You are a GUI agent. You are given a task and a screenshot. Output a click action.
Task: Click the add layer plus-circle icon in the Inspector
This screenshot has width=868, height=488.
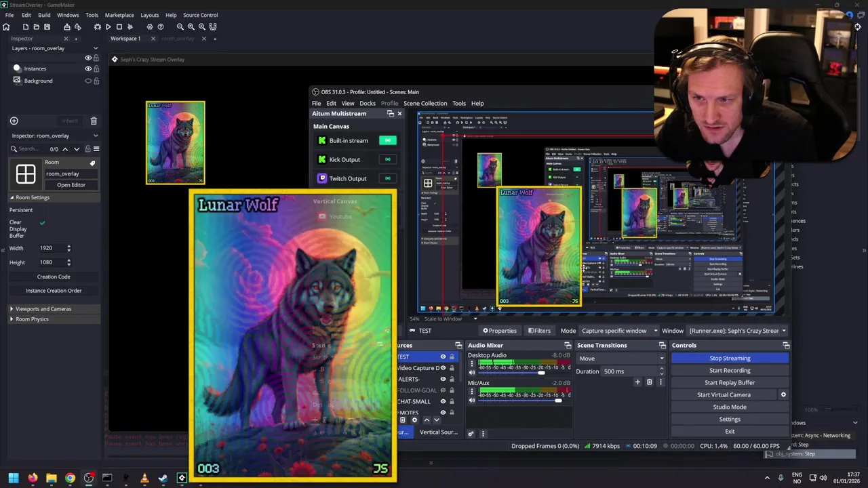click(14, 121)
